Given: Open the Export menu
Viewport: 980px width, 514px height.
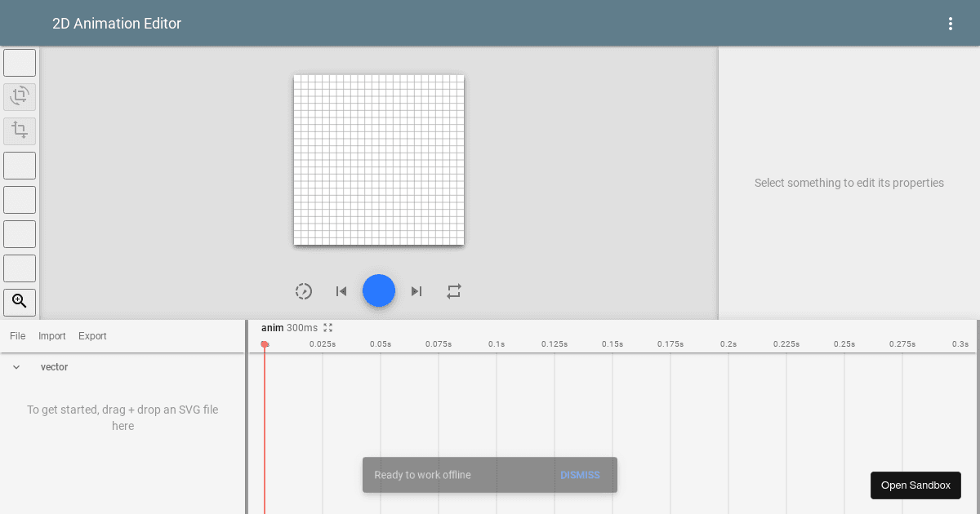Looking at the screenshot, I should coord(92,336).
